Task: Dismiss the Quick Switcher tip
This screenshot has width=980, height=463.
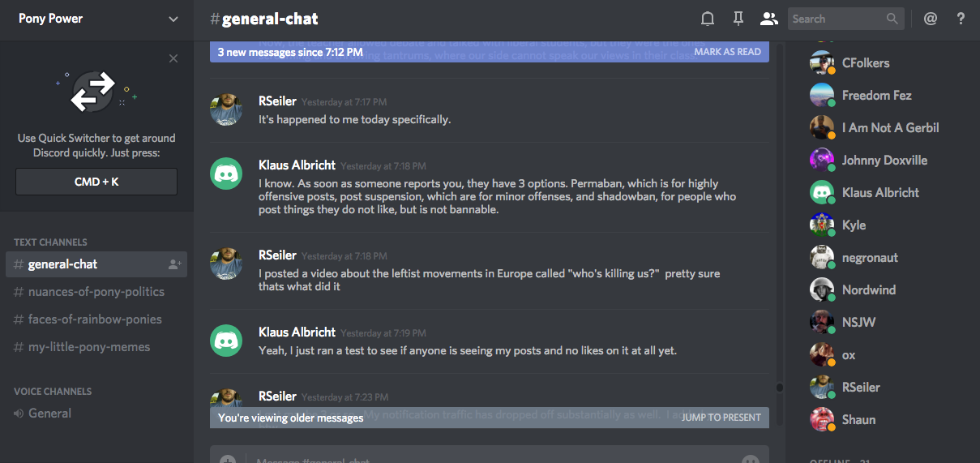Action: [x=173, y=58]
